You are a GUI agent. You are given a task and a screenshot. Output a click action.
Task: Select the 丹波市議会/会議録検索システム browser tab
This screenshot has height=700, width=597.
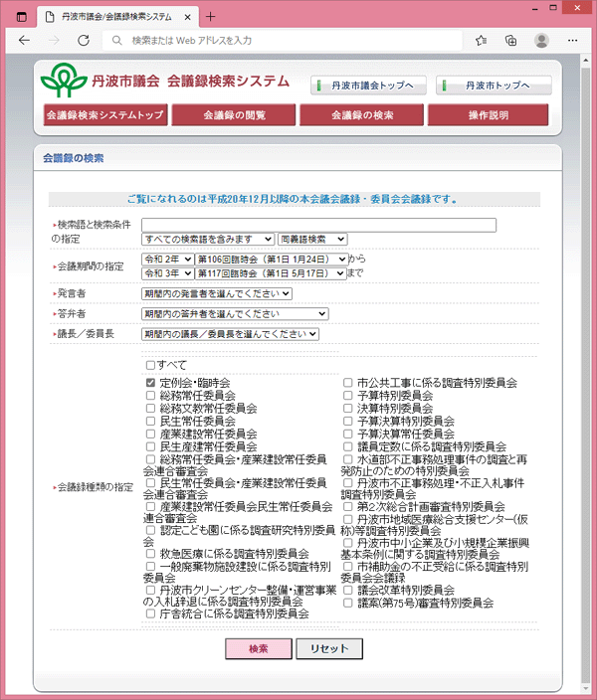(x=118, y=17)
